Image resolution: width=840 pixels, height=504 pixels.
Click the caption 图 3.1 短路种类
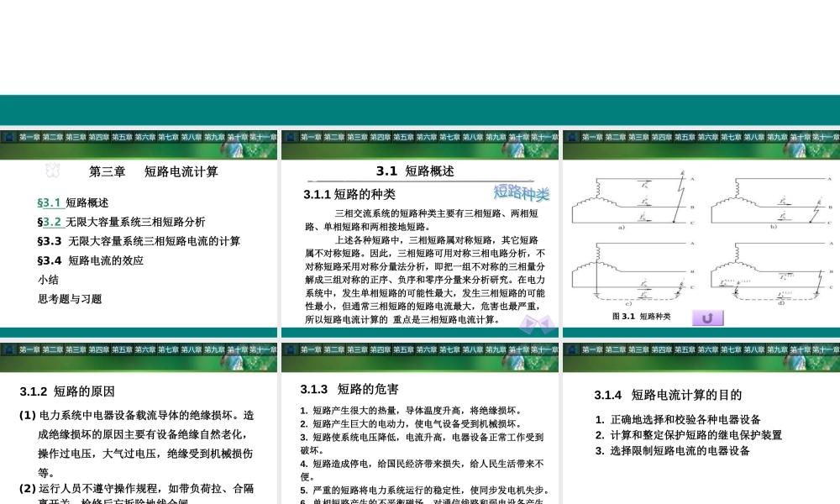tap(641, 317)
